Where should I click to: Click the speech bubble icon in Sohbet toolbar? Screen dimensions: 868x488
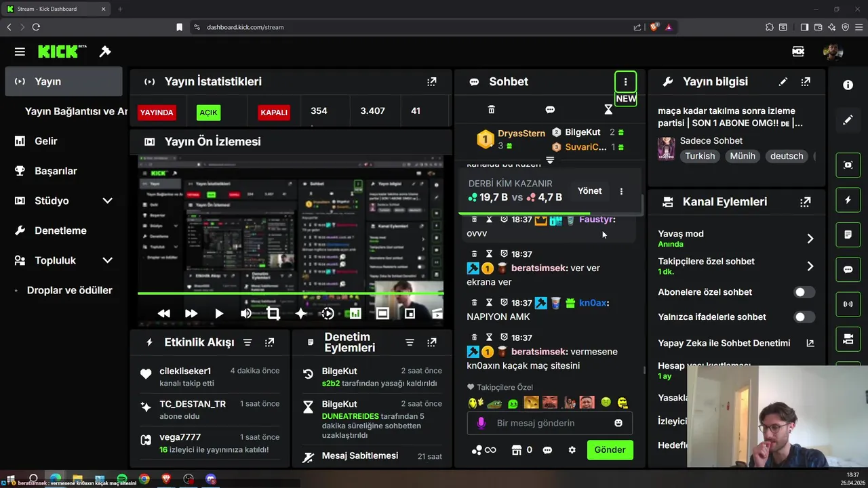tap(550, 110)
